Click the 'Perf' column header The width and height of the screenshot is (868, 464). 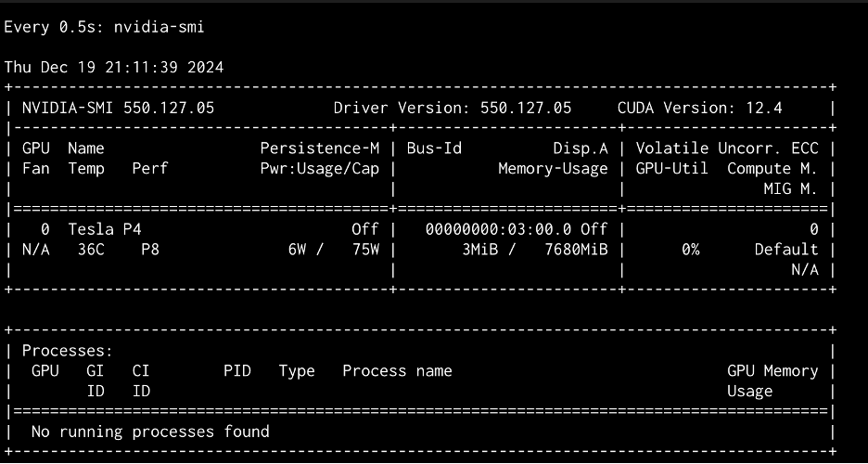[x=150, y=169]
